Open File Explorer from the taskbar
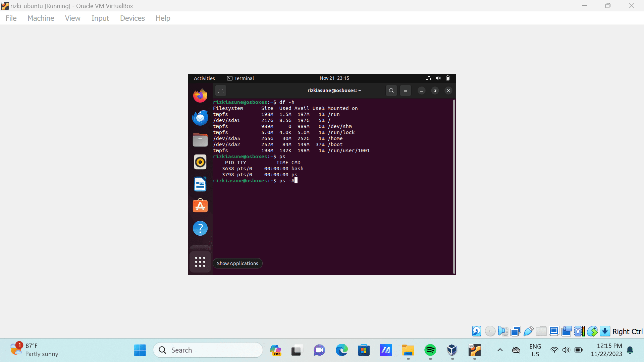 pos(408,350)
